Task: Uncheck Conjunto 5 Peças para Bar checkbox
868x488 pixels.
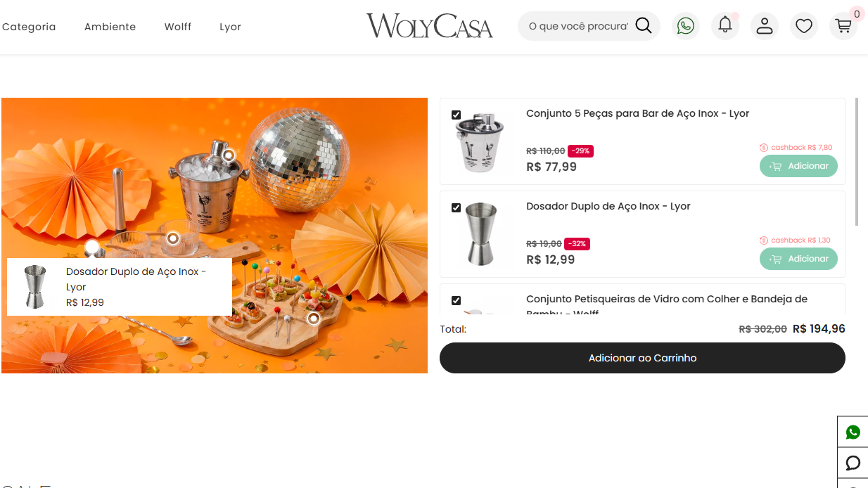Action: click(456, 115)
